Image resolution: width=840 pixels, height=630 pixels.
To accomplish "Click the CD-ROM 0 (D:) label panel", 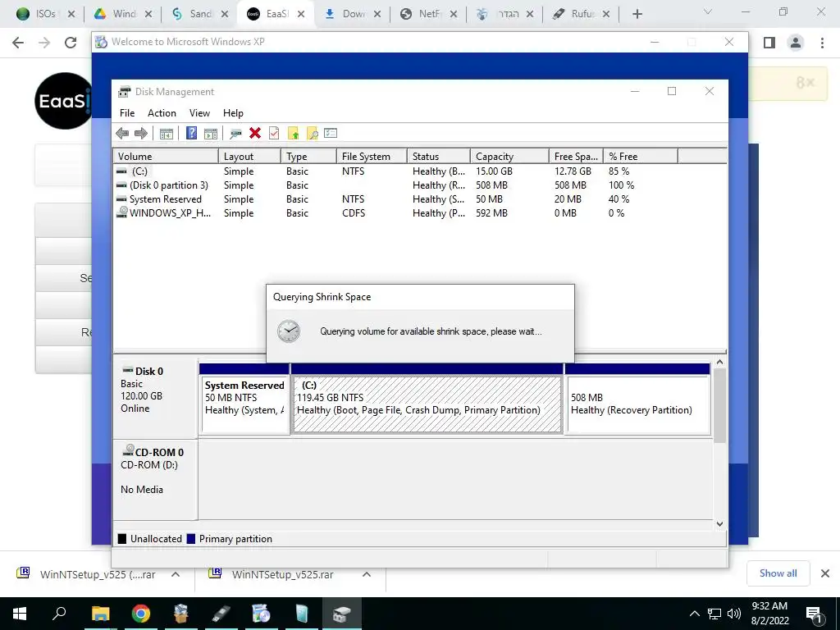I will [x=155, y=479].
